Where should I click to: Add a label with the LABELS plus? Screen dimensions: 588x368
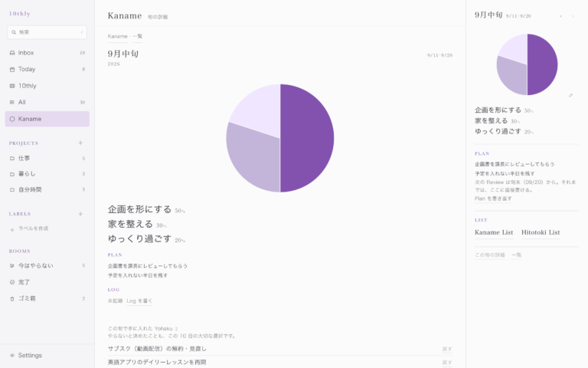pyautogui.click(x=80, y=214)
